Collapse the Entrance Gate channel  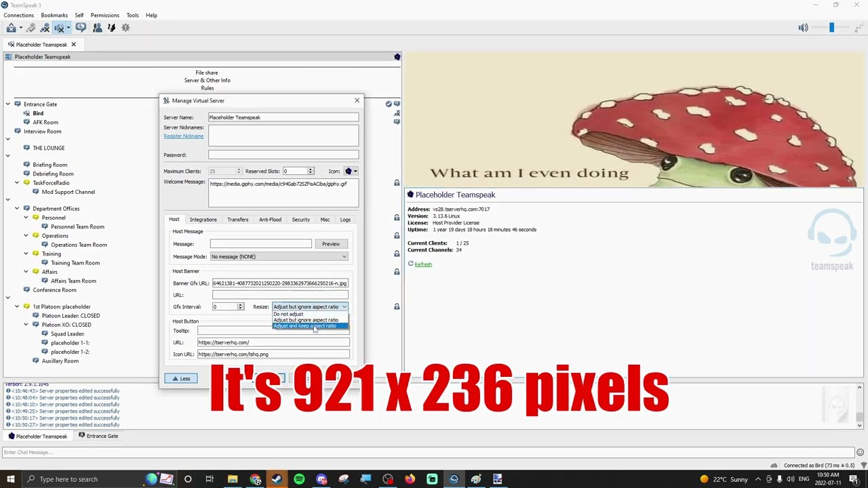pyautogui.click(x=8, y=104)
